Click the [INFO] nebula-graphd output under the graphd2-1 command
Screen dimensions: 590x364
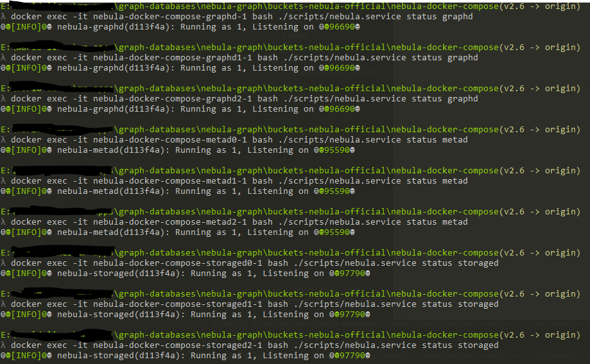(180, 108)
